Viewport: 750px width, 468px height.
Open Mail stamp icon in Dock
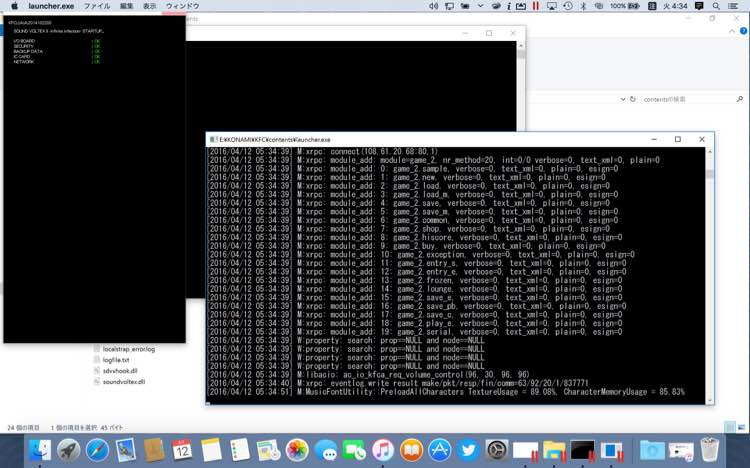126,450
